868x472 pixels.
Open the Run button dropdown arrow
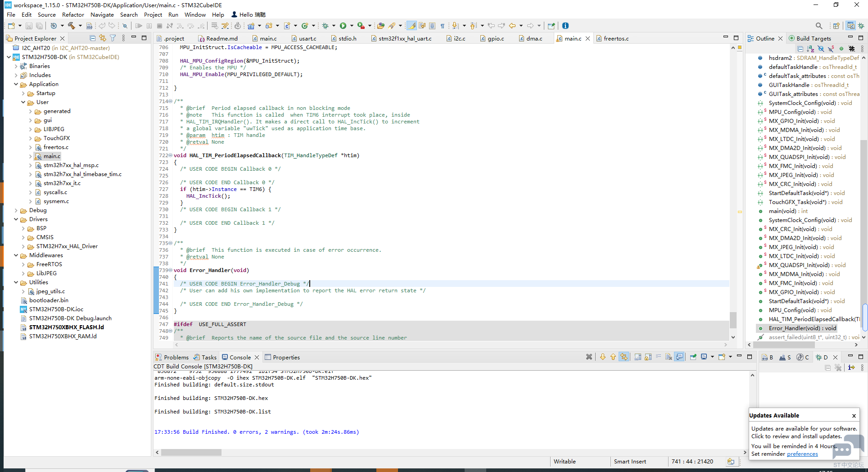pyautogui.click(x=351, y=26)
